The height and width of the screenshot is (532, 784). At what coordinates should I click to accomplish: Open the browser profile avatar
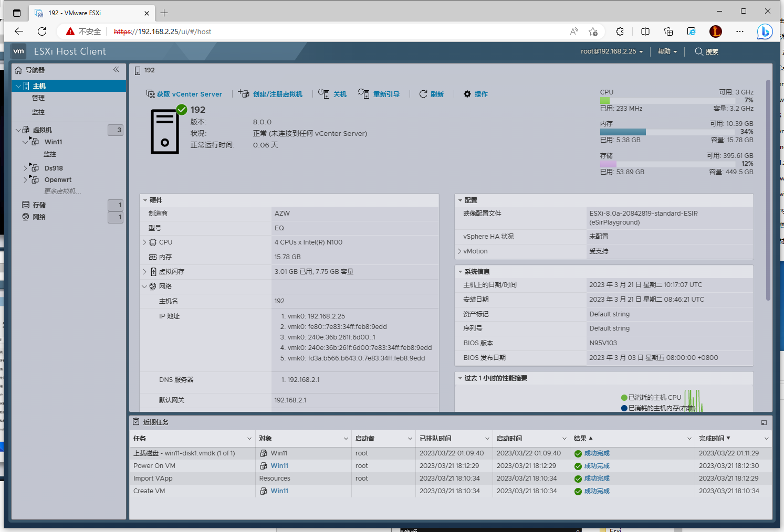[x=715, y=31]
